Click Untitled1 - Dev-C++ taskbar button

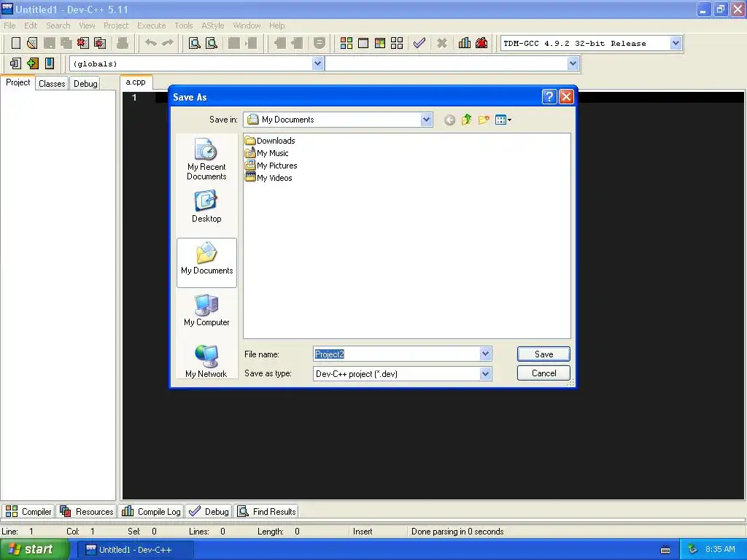135,550
